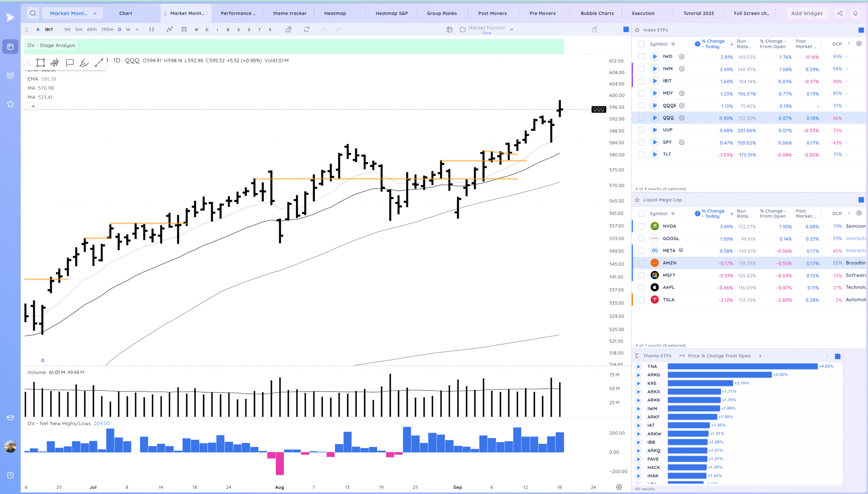The image size is (868, 494).
Task: Select the candlestick measure tool
Action: (55, 63)
